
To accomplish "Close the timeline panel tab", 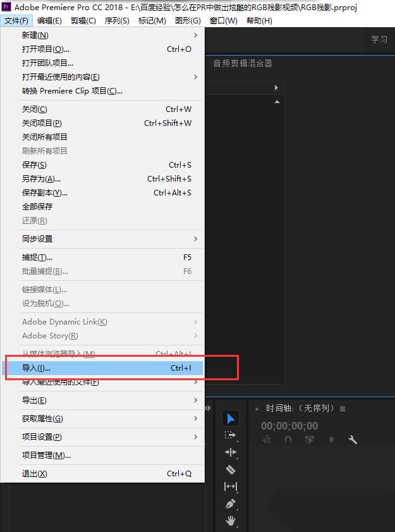I will coord(257,409).
